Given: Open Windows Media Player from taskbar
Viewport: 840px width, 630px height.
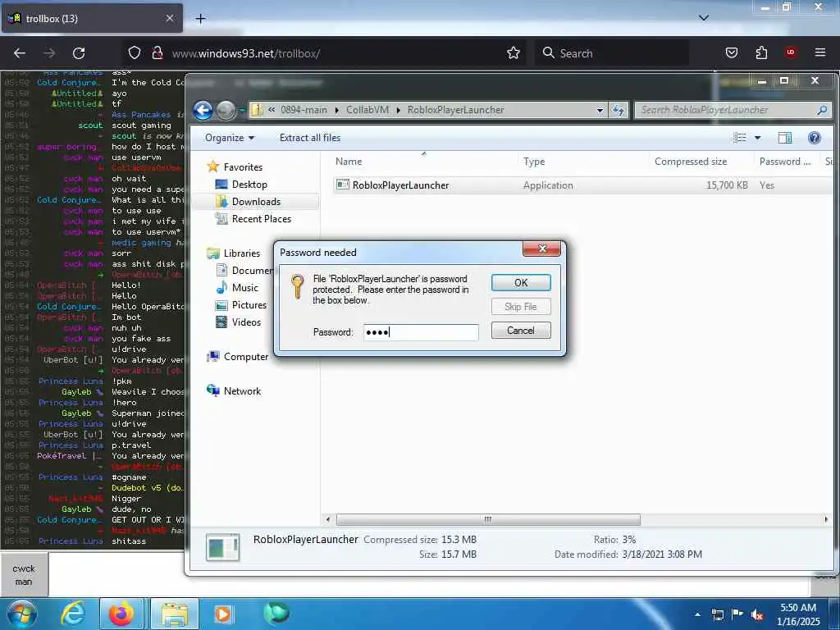Looking at the screenshot, I should pos(223,614).
